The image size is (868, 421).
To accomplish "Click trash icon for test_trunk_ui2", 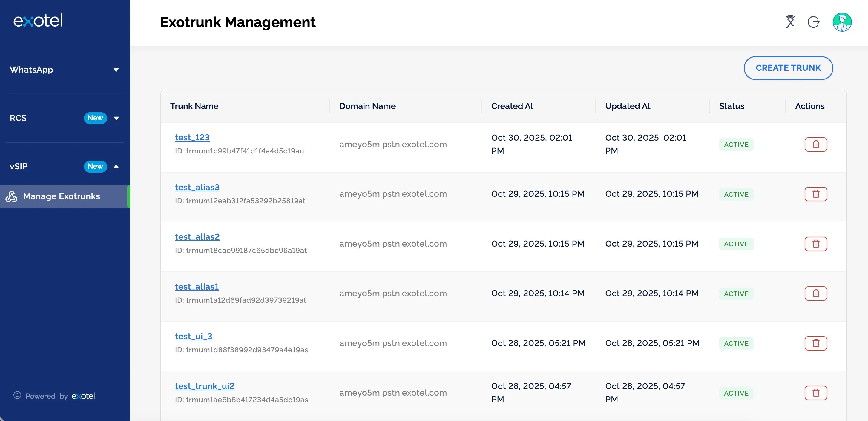I will tap(815, 393).
